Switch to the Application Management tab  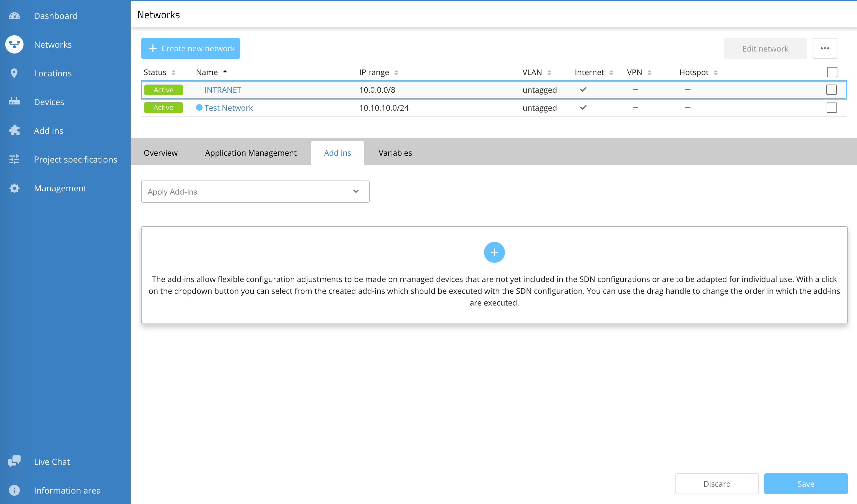click(251, 153)
